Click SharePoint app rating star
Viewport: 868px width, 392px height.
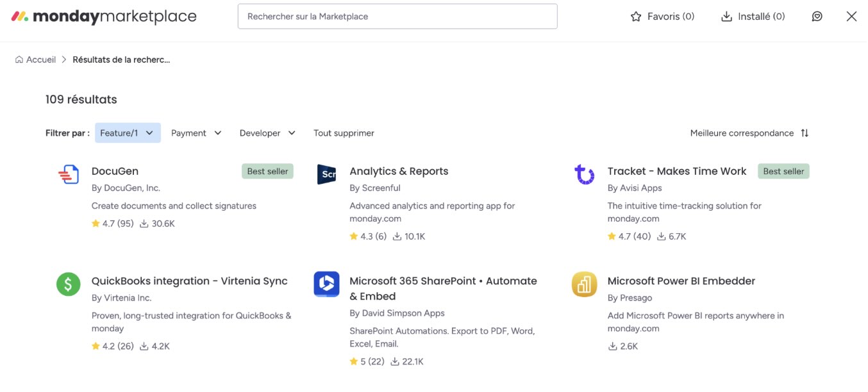[x=353, y=361]
